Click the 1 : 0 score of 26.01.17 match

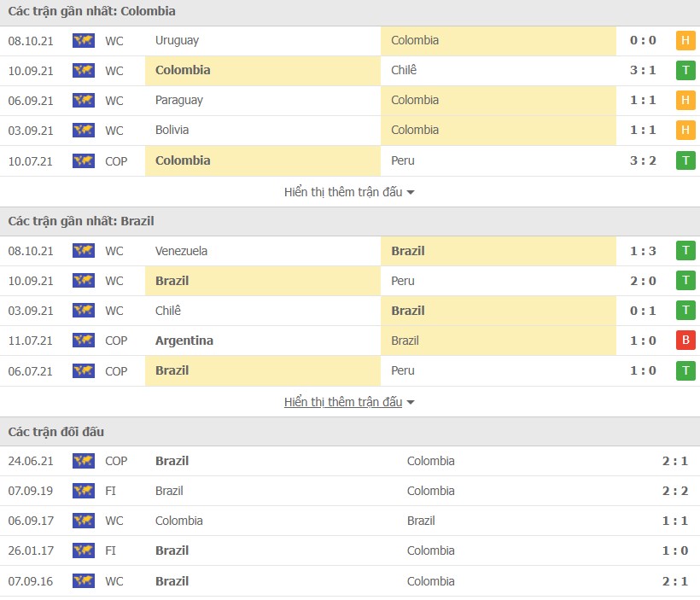point(674,550)
